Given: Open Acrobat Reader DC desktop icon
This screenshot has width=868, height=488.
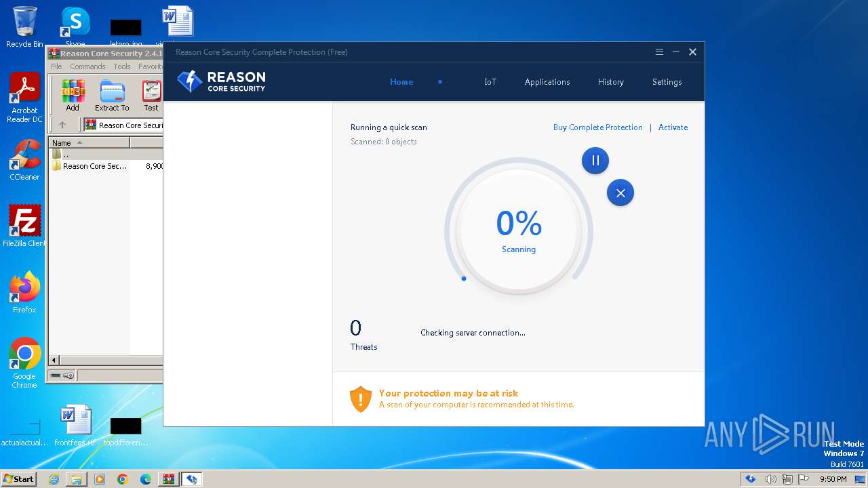Looking at the screenshot, I should pos(24,98).
